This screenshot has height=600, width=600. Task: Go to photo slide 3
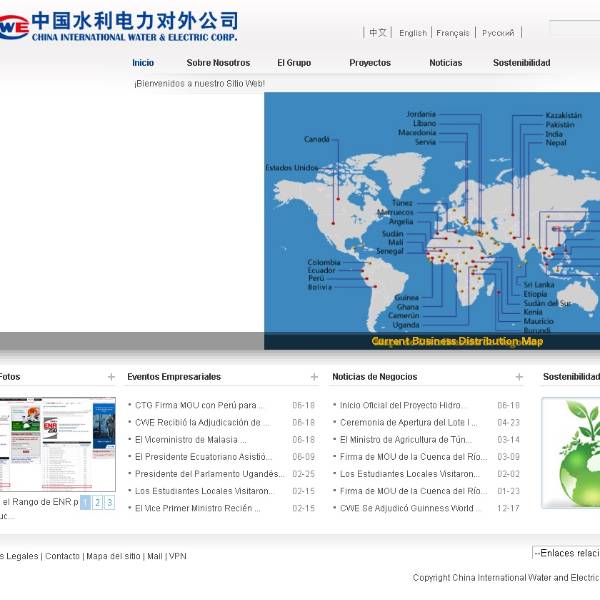[109, 503]
